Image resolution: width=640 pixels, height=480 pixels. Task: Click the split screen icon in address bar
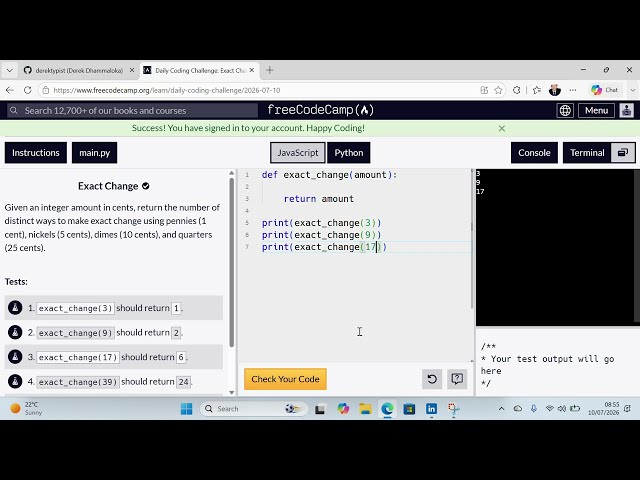coord(484,90)
